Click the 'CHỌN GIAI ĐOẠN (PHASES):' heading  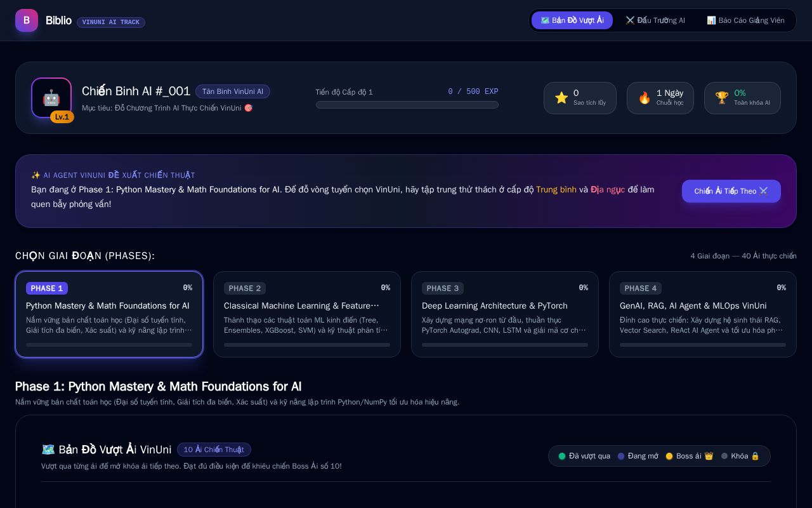click(85, 256)
